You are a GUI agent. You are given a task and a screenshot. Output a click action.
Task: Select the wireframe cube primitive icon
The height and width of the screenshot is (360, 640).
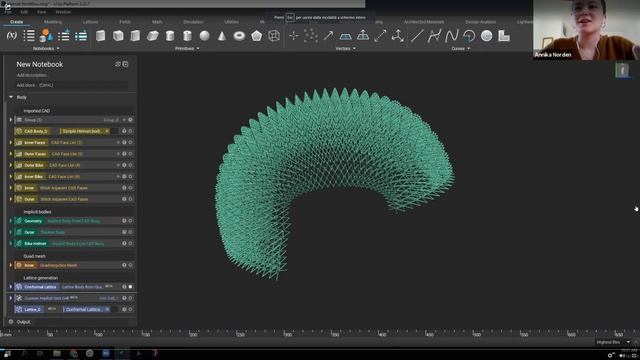[x=274, y=36]
